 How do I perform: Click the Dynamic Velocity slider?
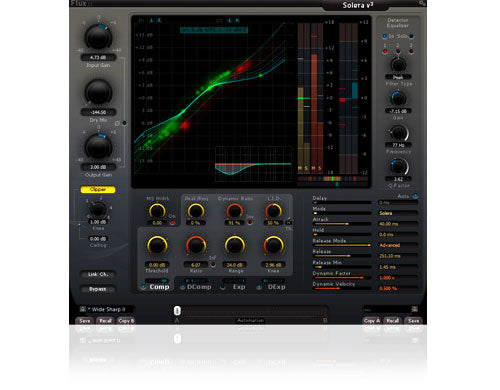342,288
